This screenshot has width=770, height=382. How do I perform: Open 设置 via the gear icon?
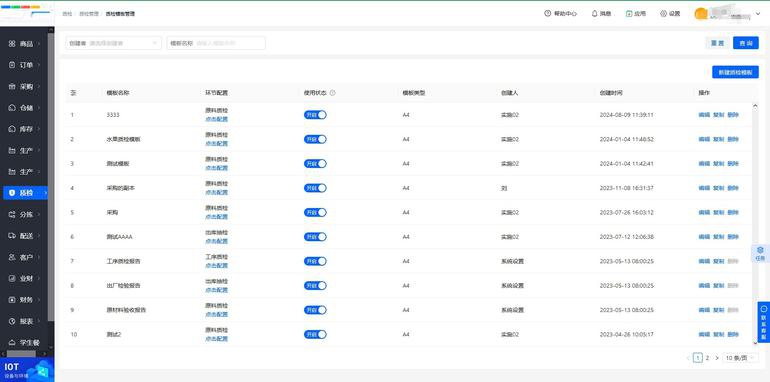point(663,14)
